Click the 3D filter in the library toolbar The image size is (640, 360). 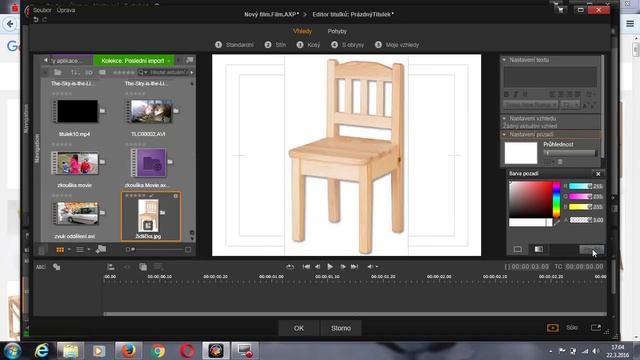pyautogui.click(x=89, y=72)
